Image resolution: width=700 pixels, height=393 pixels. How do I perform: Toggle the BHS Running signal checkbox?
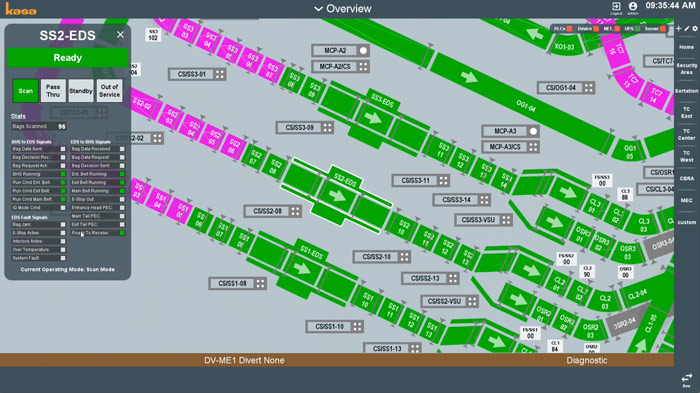[63, 174]
